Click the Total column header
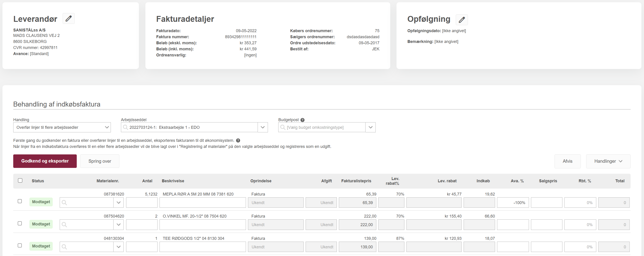 [620, 181]
